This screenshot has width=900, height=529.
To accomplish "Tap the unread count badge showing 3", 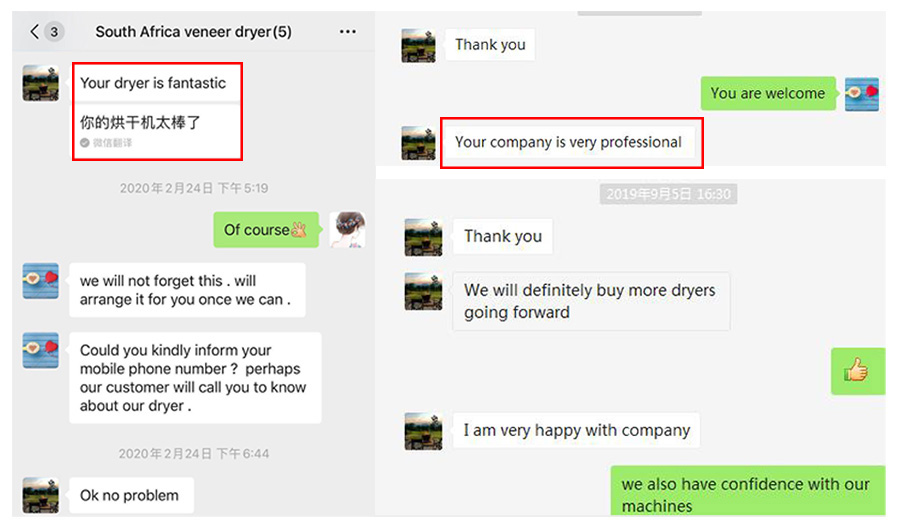I will click(x=54, y=32).
